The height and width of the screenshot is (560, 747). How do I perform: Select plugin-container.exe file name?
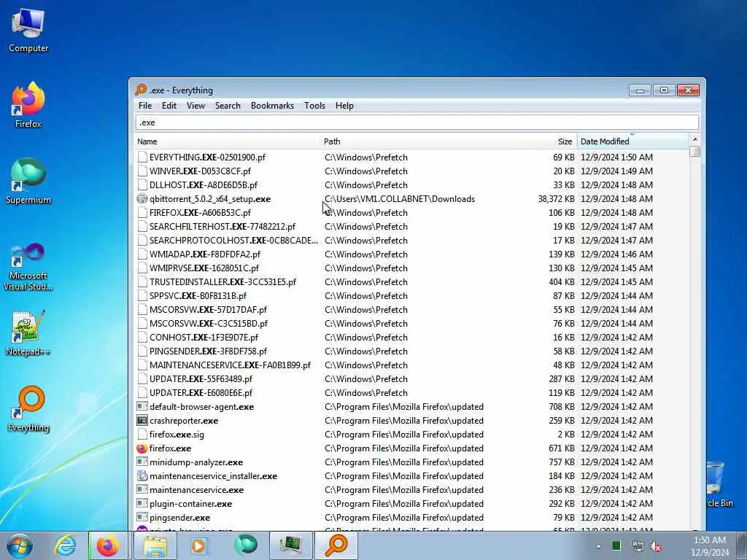point(190,504)
